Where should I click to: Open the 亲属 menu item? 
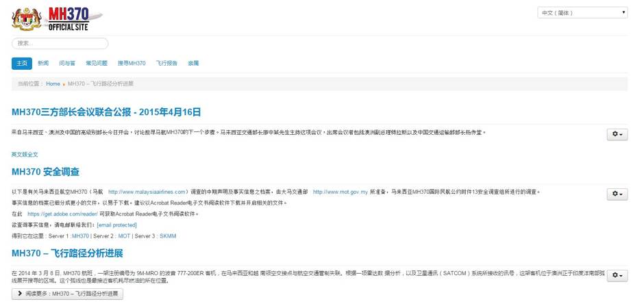193,63
